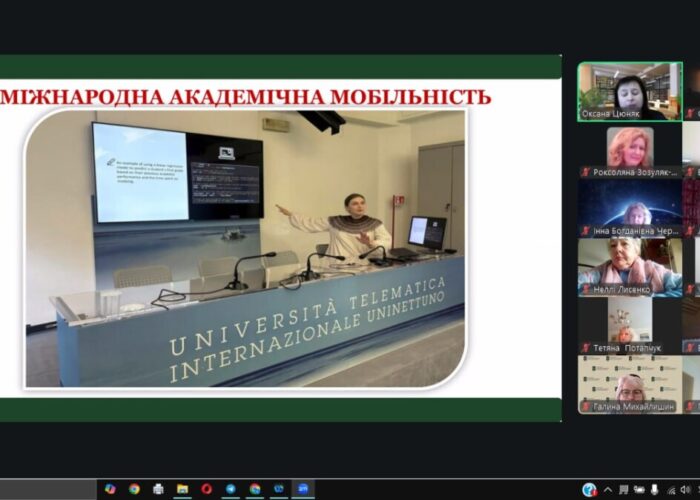700x500 pixels.
Task: Expand hidden system tray icons chevron
Action: tap(607, 490)
